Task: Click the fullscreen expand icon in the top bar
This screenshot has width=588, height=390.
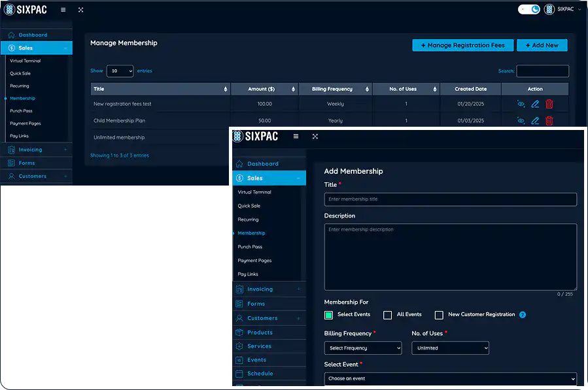Action: (80, 9)
